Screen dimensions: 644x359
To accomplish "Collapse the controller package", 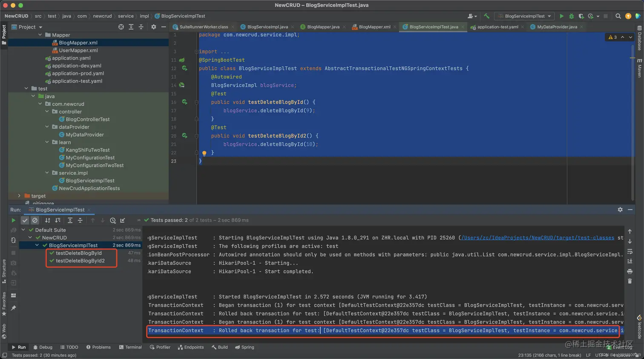I will (47, 112).
